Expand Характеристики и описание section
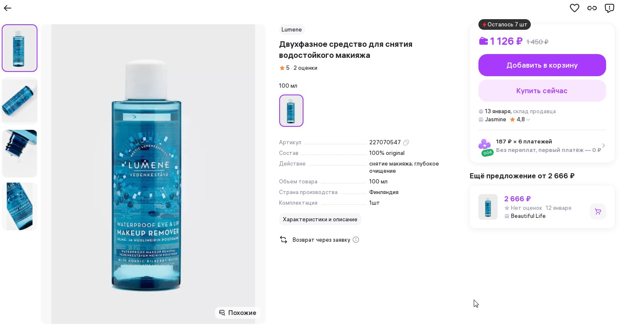Image resolution: width=644 pixels, height=329 pixels. 320,220
